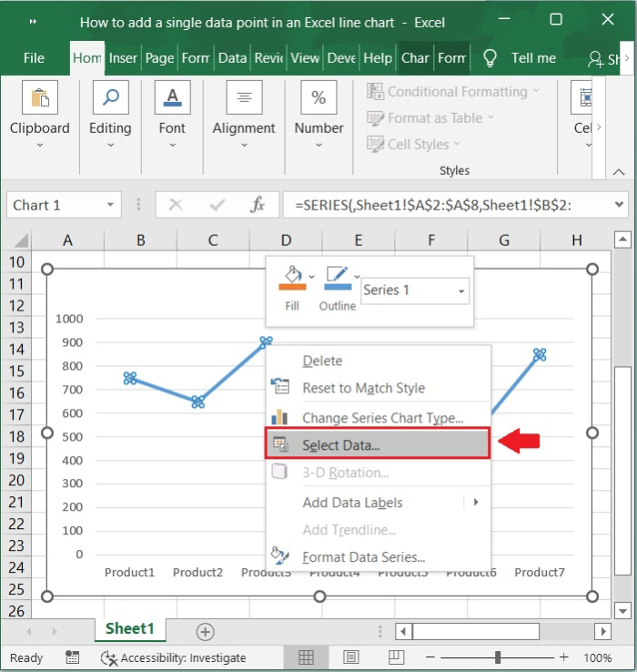Open the Series 1 chart element dropdown
This screenshot has width=637, height=672.
point(461,291)
